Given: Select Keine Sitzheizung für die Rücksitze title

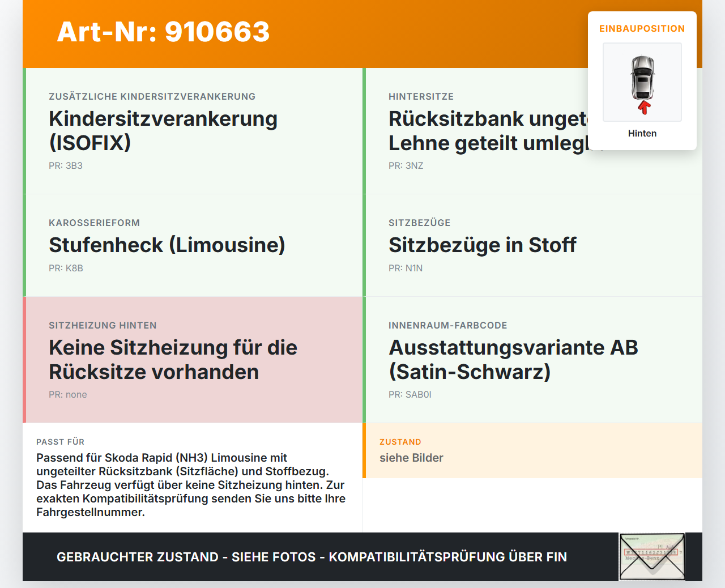Looking at the screenshot, I should [x=173, y=359].
